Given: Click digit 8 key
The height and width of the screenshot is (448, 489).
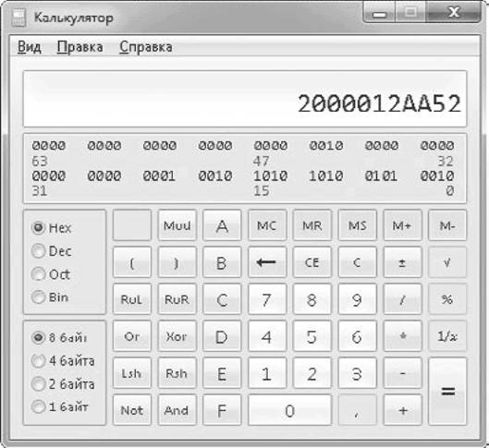Looking at the screenshot, I should (x=312, y=299).
